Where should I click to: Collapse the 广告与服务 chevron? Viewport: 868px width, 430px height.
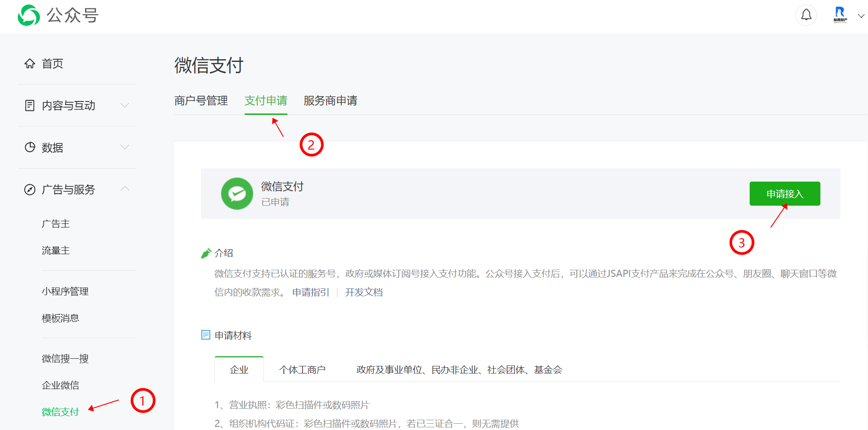click(125, 189)
